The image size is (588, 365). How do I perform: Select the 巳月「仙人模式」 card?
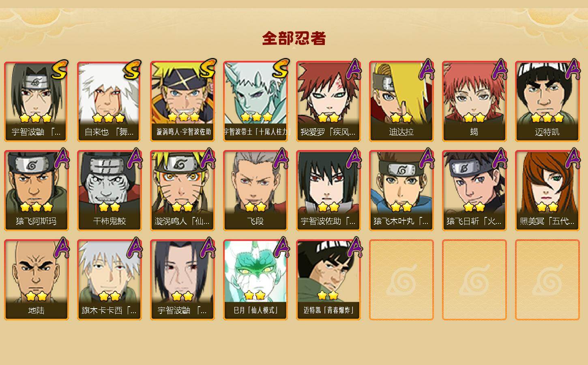[255, 280]
